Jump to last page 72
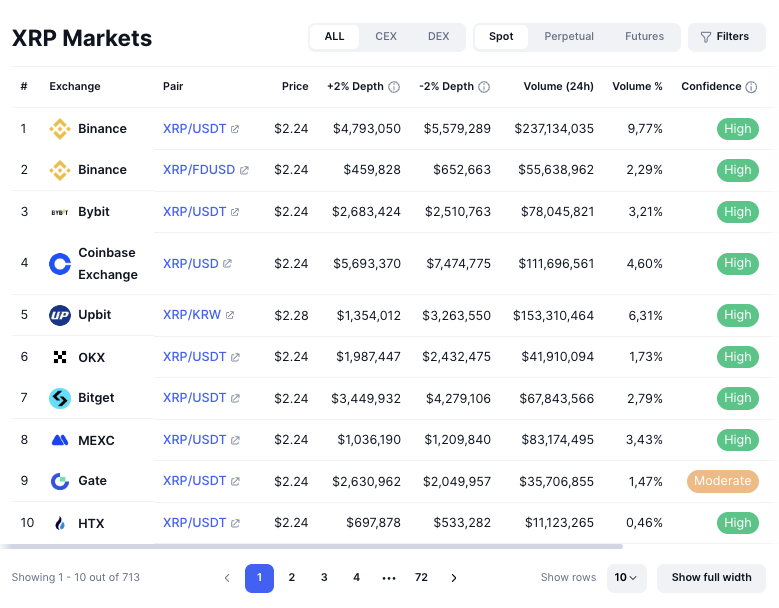This screenshot has width=779, height=608. point(421,578)
